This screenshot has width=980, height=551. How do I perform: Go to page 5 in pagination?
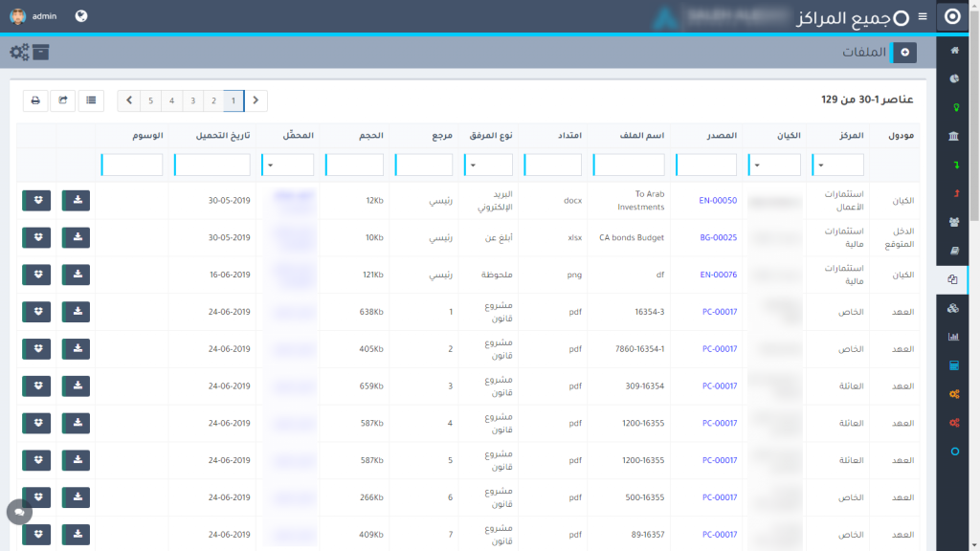[150, 99]
